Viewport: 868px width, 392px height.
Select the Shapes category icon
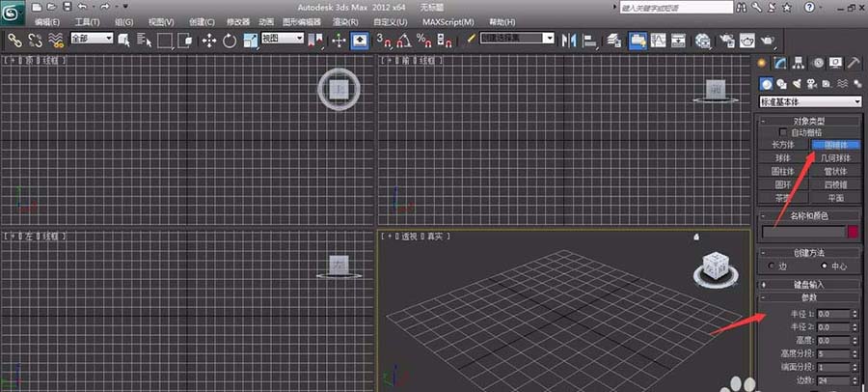click(x=781, y=84)
